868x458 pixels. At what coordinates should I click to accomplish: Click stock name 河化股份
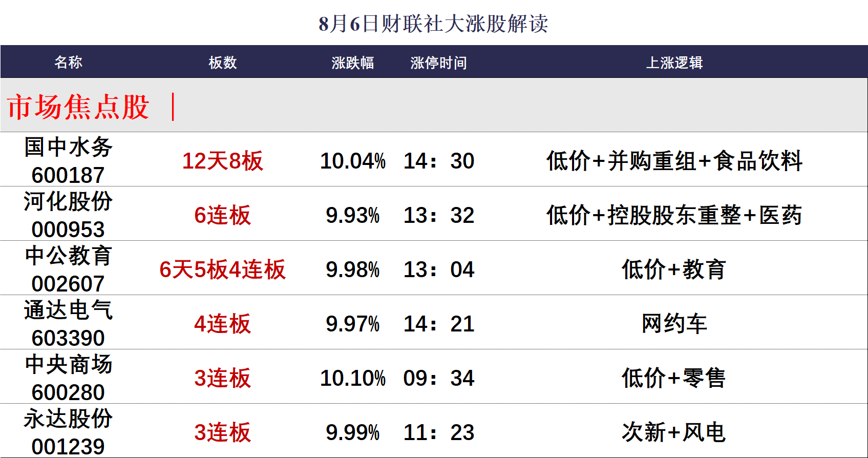pos(68,201)
